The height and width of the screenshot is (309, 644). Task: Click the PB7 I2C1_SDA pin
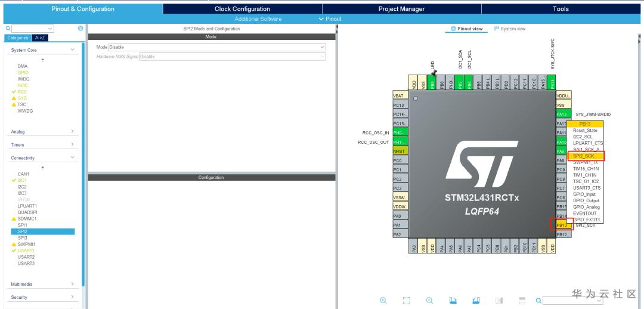(460, 82)
